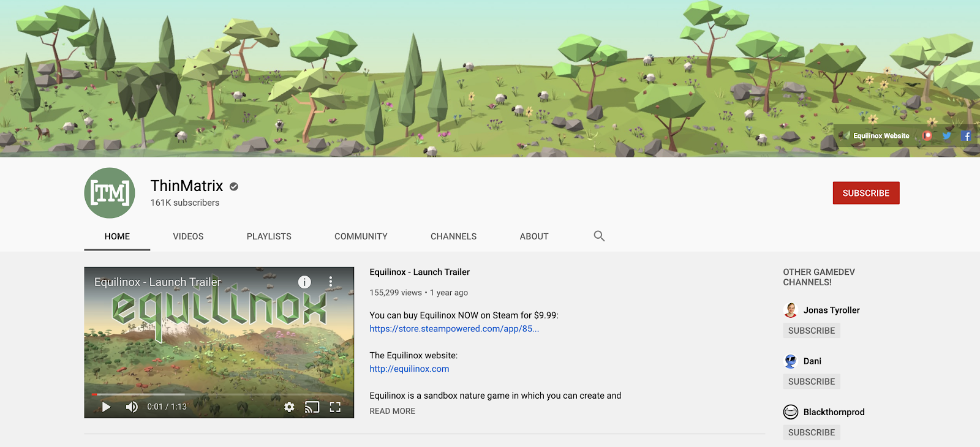
Task: Open Blackthornprod's channel avatar
Action: [x=791, y=411]
